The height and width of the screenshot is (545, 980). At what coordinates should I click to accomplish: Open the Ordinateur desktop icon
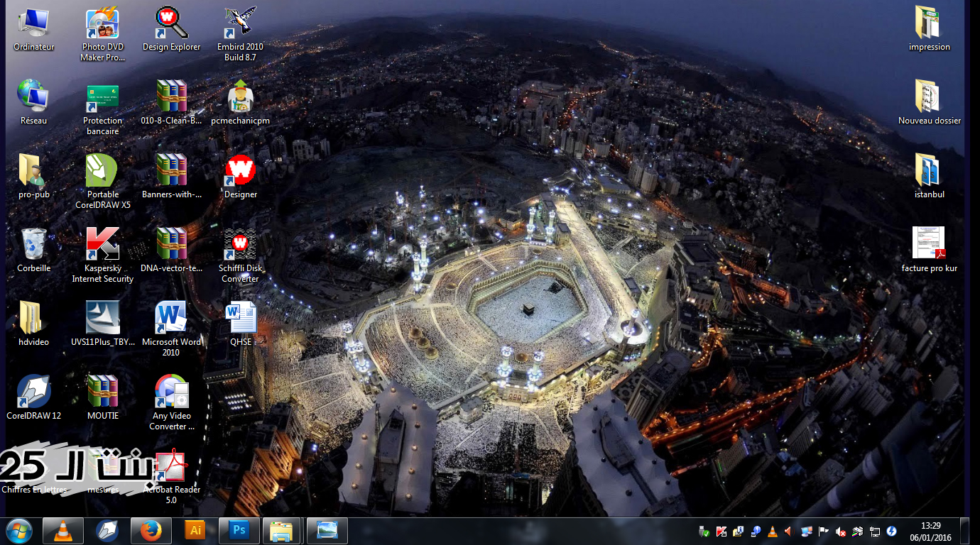33,30
